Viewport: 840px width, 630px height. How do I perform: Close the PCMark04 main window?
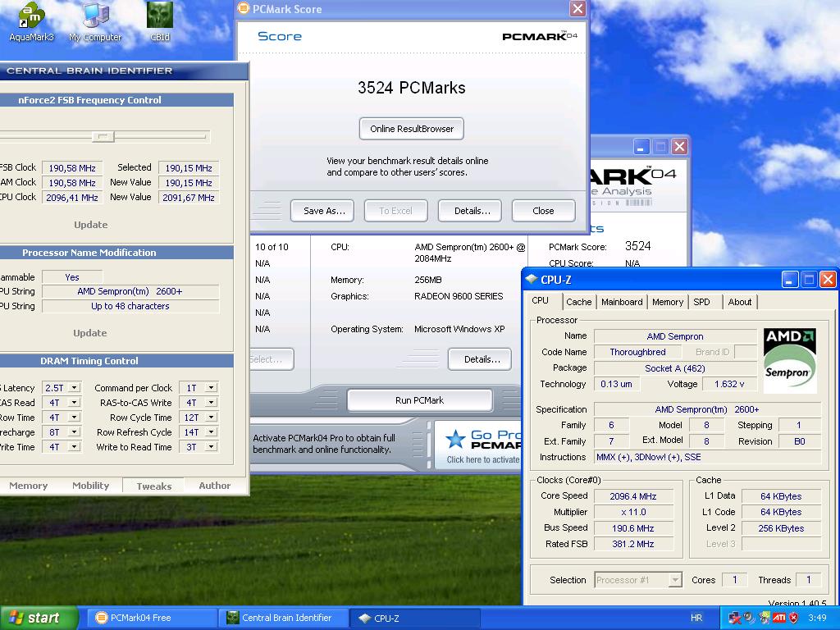679,146
